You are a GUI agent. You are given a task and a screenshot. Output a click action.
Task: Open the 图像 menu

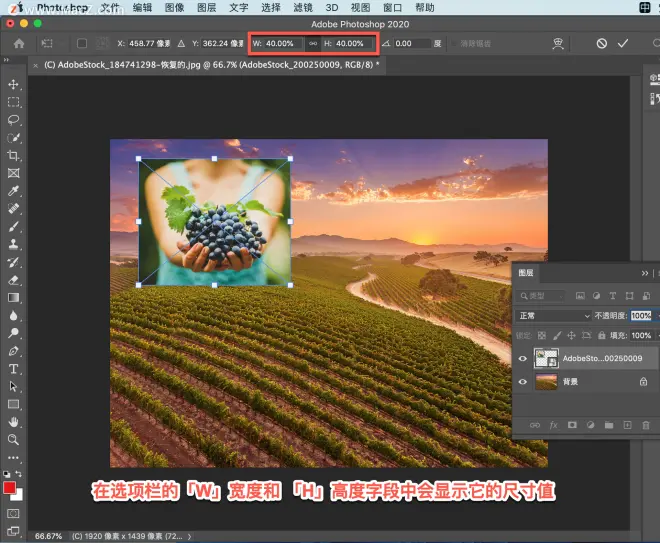point(174,8)
